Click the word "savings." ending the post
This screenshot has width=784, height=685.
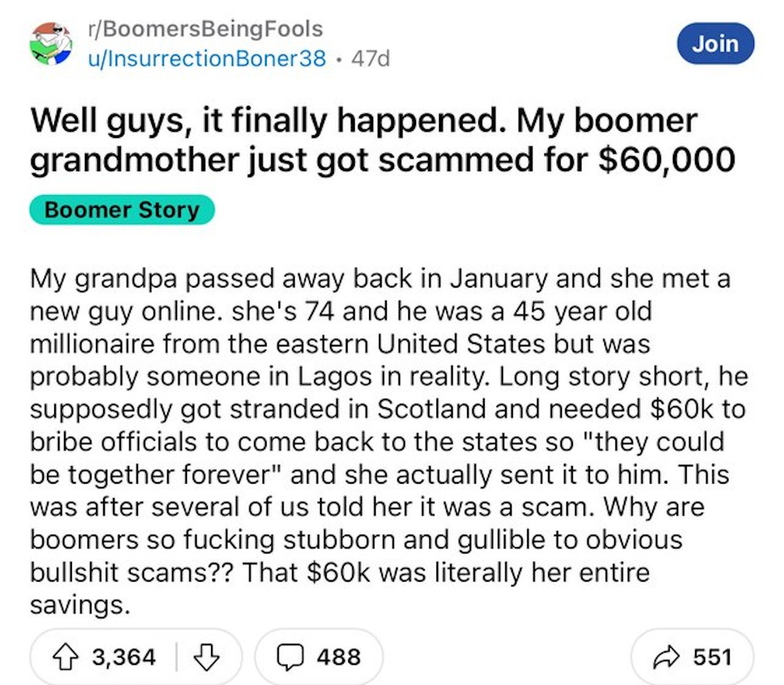point(80,605)
